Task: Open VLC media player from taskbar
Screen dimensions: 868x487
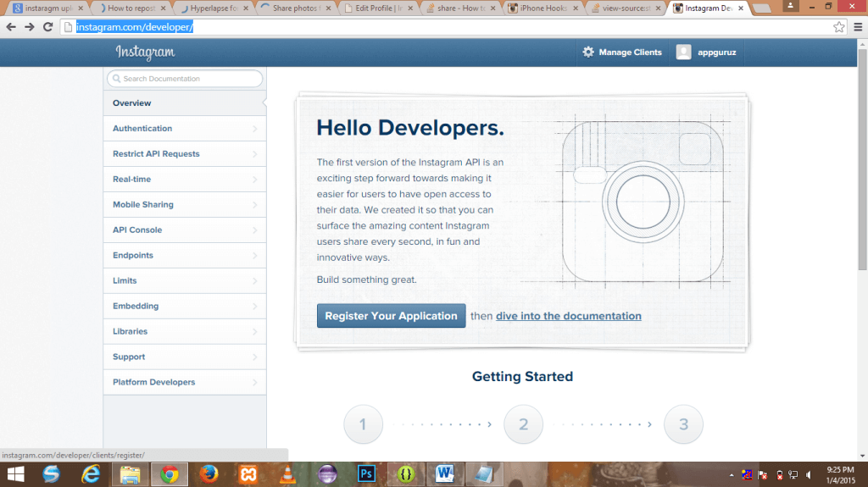Action: (287, 474)
